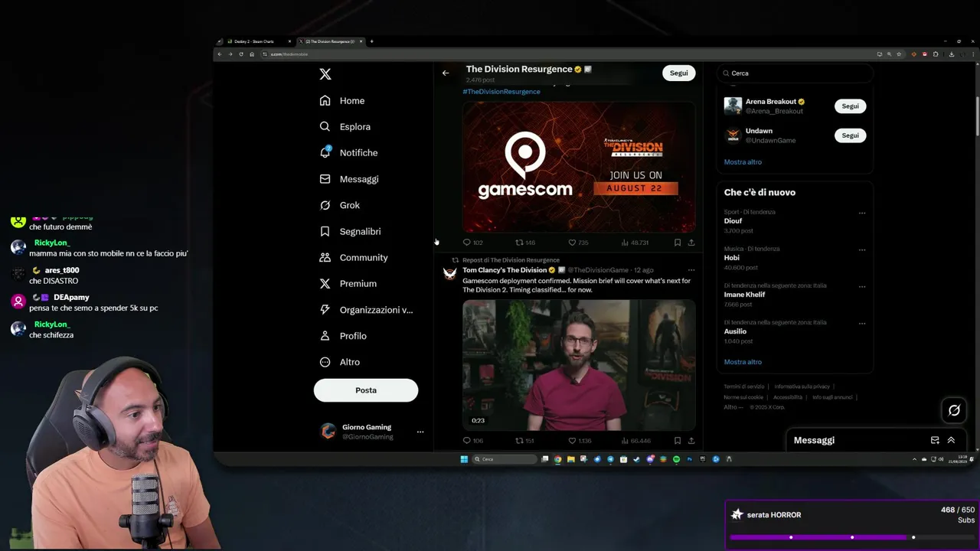Expand the Altro menu
The width and height of the screenshot is (980, 551).
[x=339, y=362]
